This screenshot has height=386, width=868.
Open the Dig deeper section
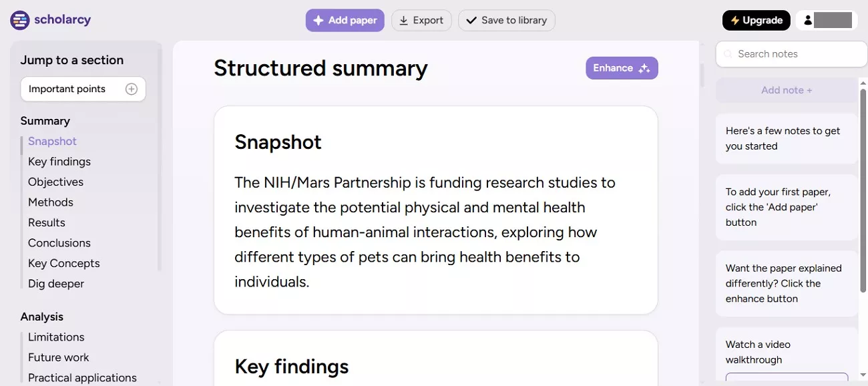tap(55, 283)
